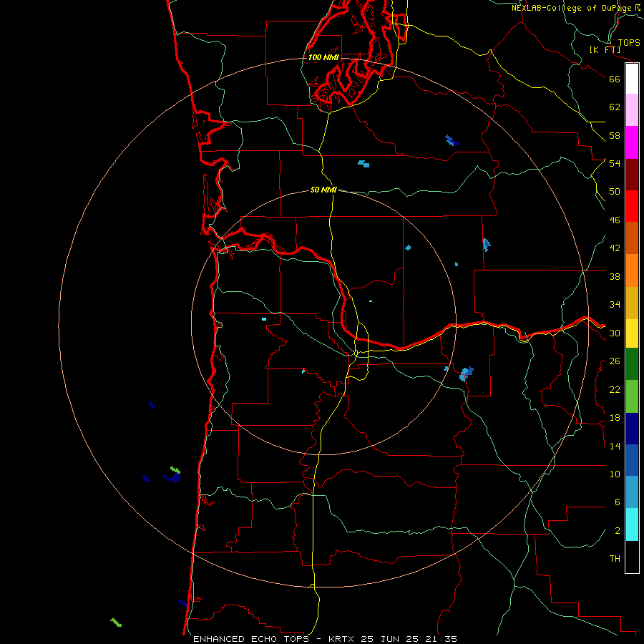This screenshot has height=644, width=644.
Task: Click the "34" legend value
Action: (615, 305)
